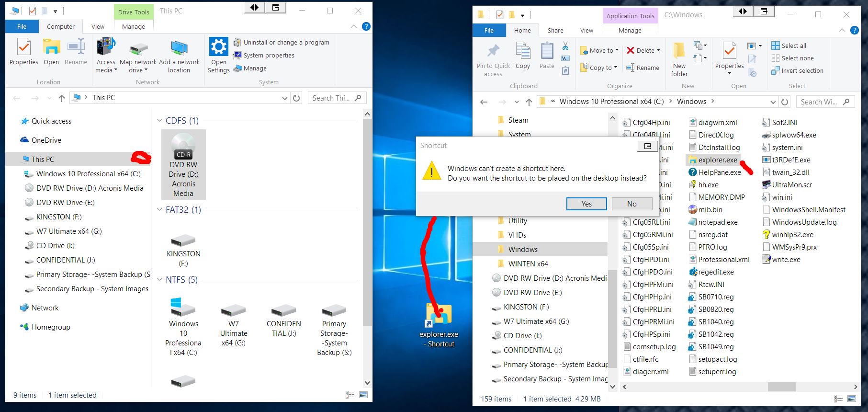This screenshot has width=868, height=412.
Task: Select Quick access in navigation pane
Action: (x=46, y=121)
